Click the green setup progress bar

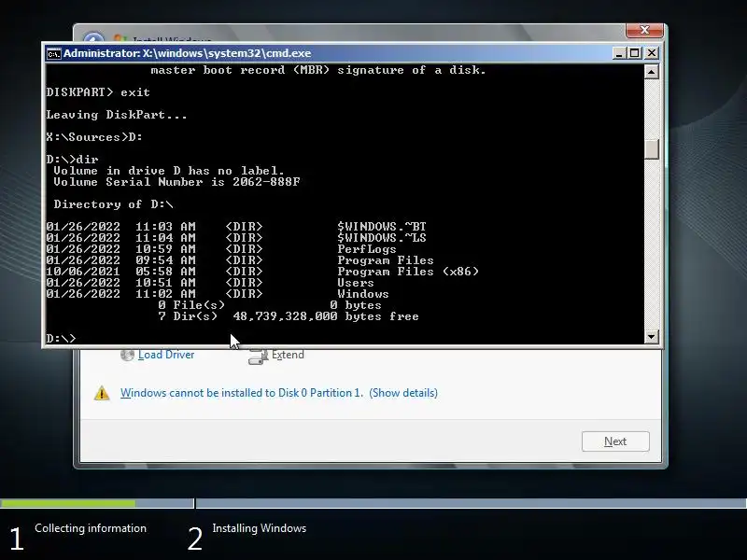pyautogui.click(x=67, y=503)
